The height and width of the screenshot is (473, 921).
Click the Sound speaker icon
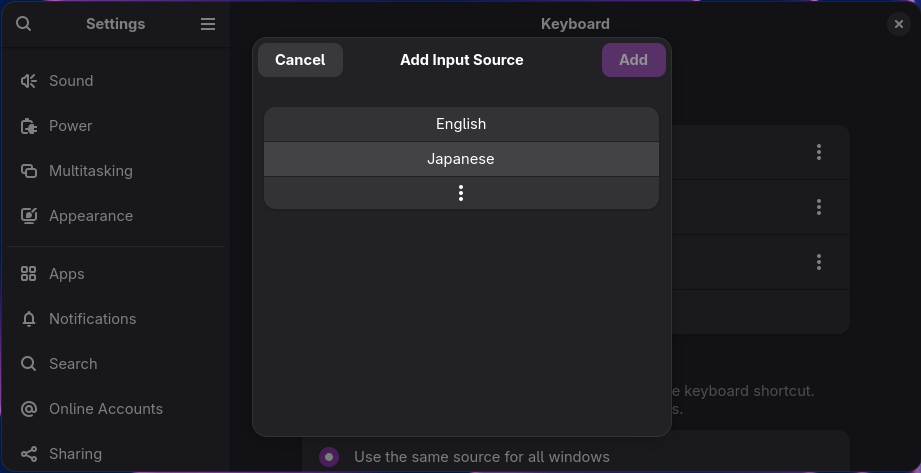click(x=29, y=81)
